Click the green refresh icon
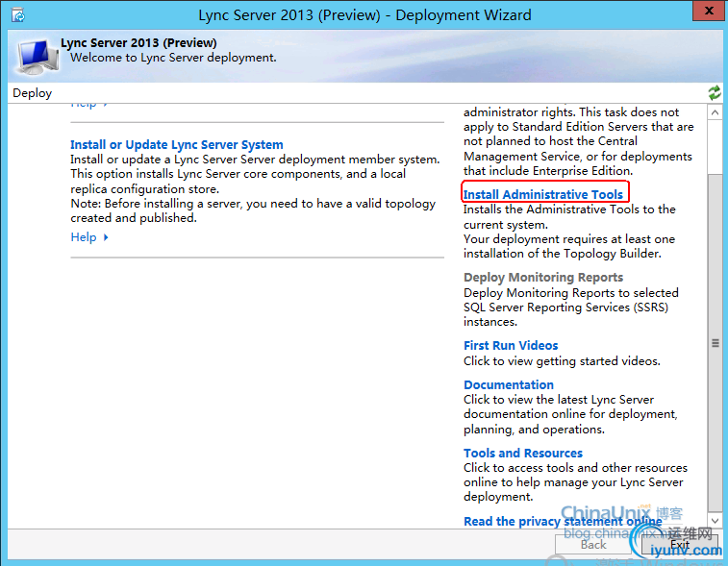Screen dimensions: 728x566 [715, 93]
